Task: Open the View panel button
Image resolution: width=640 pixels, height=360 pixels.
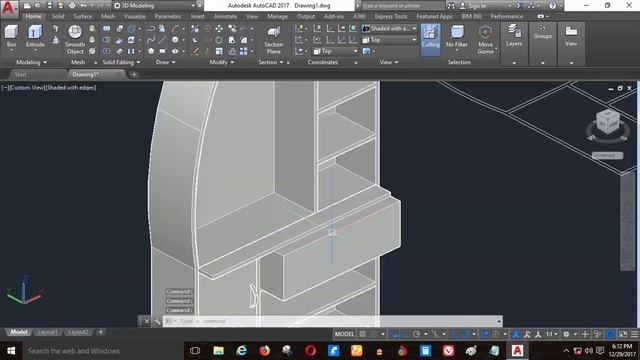Action: point(571,36)
